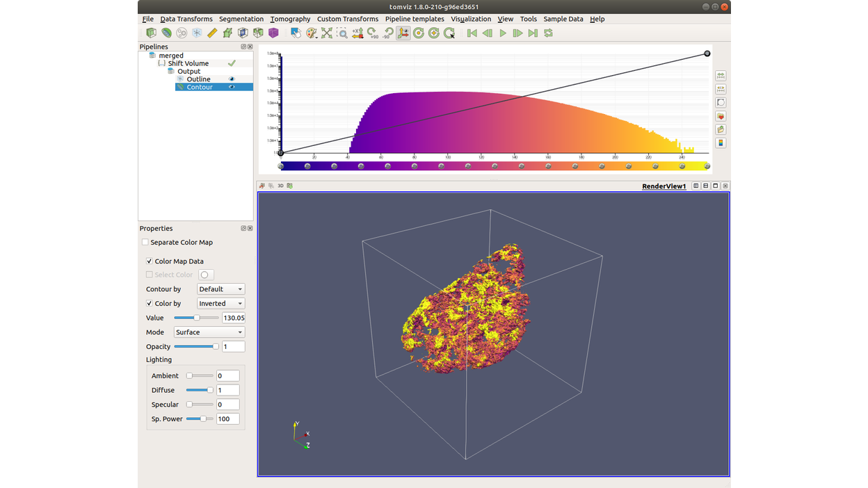Toggle visibility of the Outline module
868x488 pixels.
[232, 79]
